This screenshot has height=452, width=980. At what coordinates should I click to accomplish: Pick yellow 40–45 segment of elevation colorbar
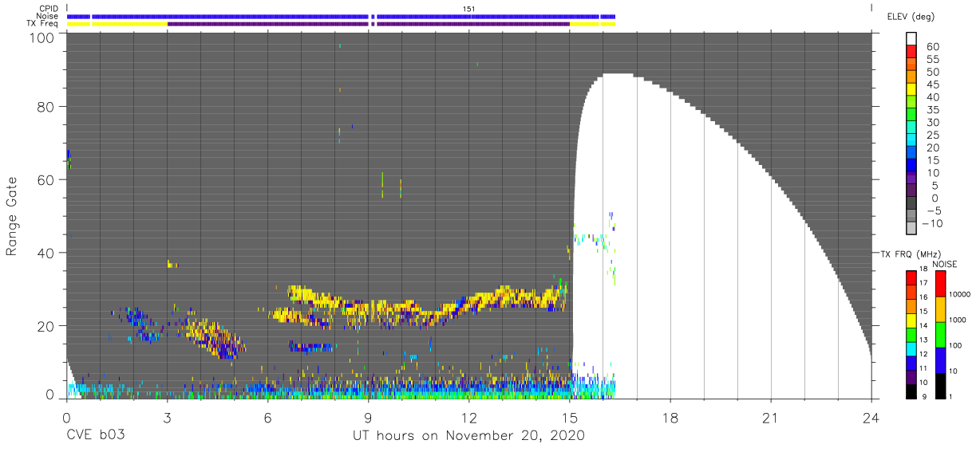912,90
